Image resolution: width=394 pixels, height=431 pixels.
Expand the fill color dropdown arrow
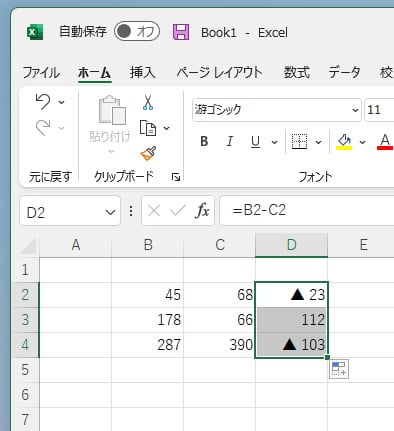[362, 142]
